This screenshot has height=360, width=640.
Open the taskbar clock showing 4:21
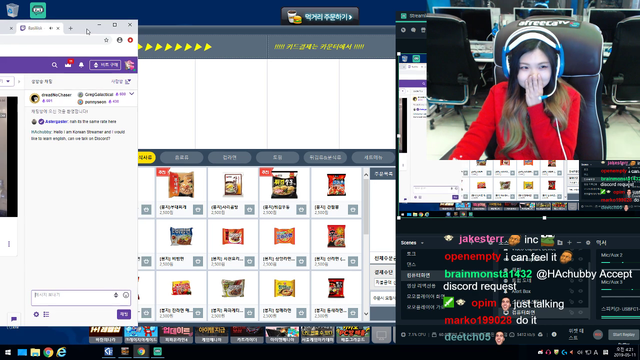coord(625,352)
